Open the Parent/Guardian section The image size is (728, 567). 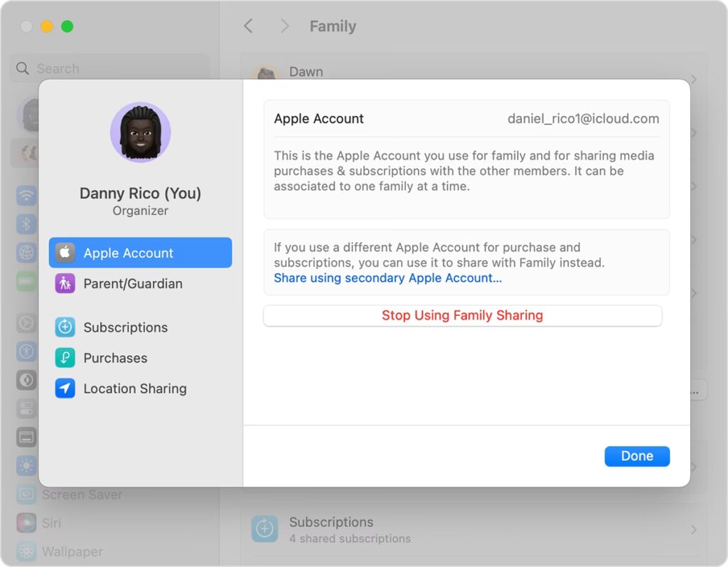[133, 283]
